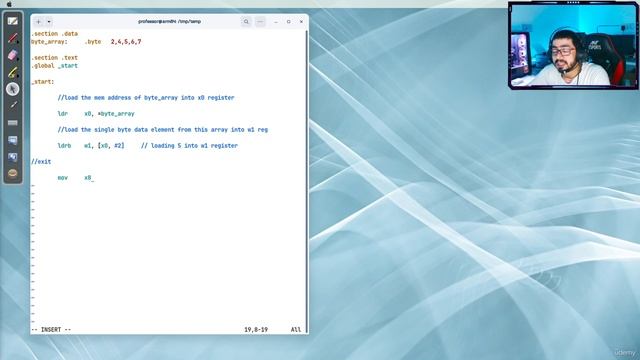
Task: Click the orange round icon at toolbar bottom
Action: click(13, 173)
